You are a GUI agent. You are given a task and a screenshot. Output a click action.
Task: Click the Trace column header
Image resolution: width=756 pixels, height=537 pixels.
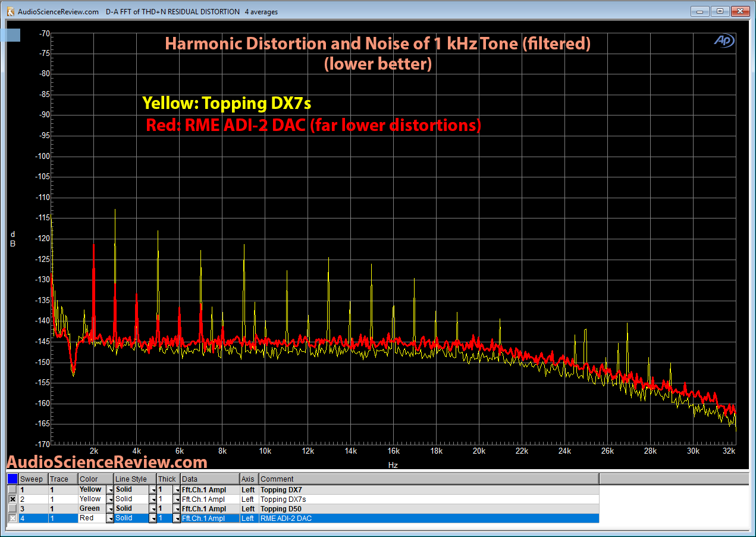[x=63, y=479]
